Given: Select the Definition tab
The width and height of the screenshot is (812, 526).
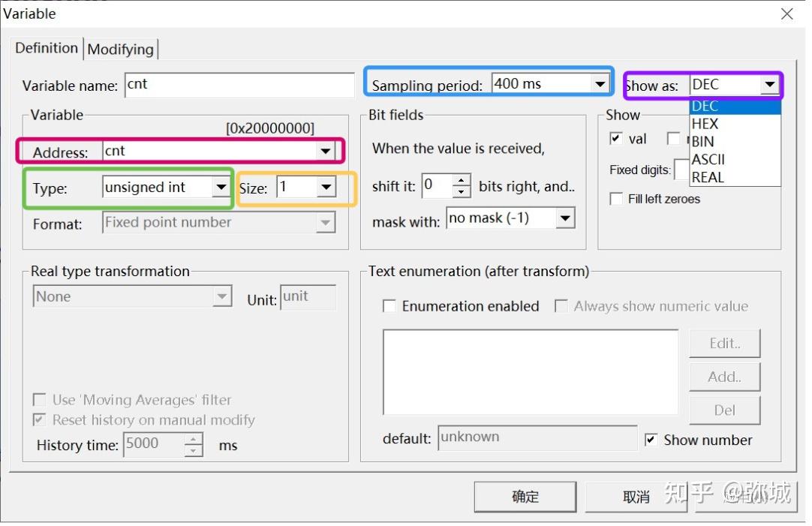Looking at the screenshot, I should point(46,48).
